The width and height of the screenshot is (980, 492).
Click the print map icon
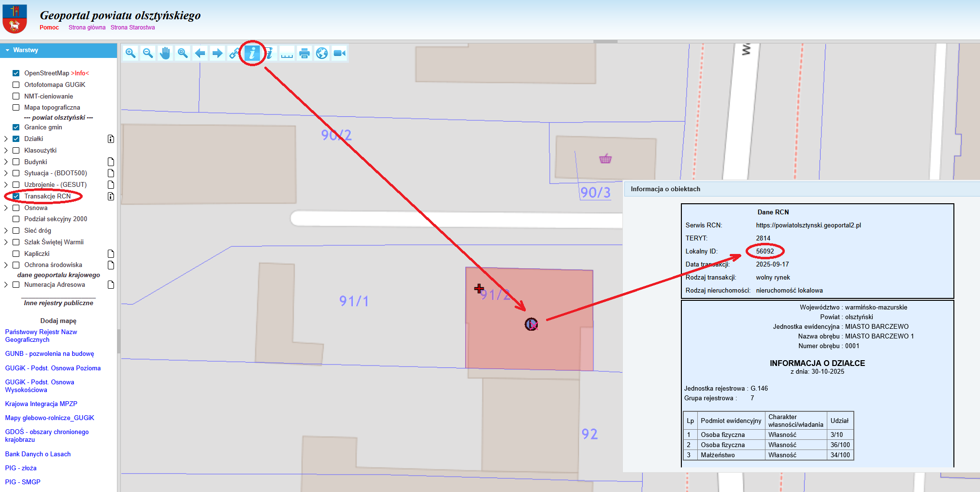click(x=304, y=53)
